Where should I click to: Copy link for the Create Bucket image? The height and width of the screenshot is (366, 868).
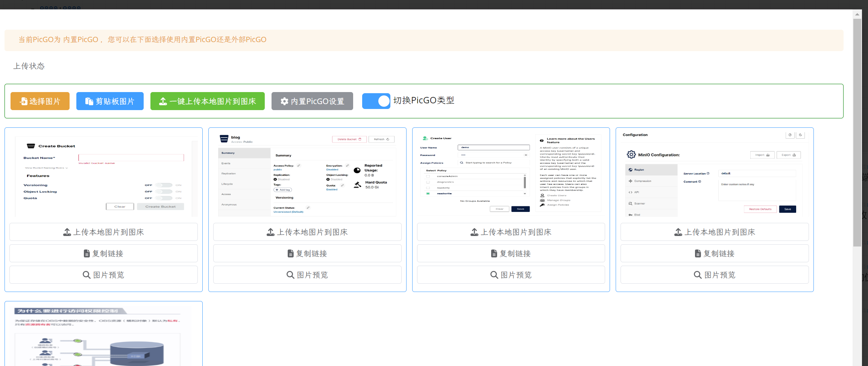(x=103, y=253)
